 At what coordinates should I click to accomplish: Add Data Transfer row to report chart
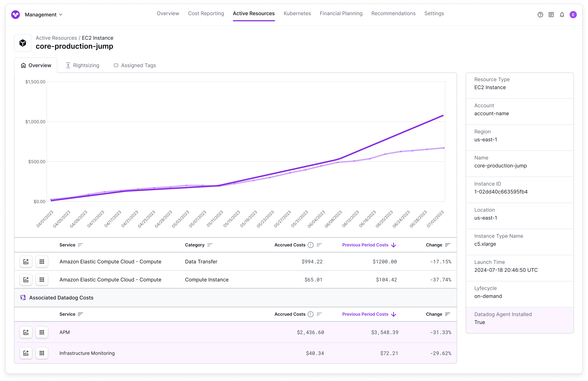point(26,261)
